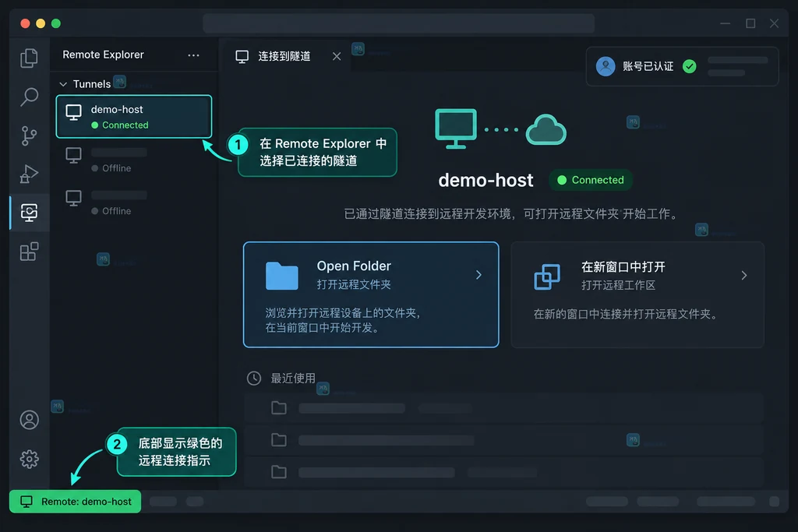
Task: Click the new window icon on 在新窗口中打开 card
Action: (547, 277)
